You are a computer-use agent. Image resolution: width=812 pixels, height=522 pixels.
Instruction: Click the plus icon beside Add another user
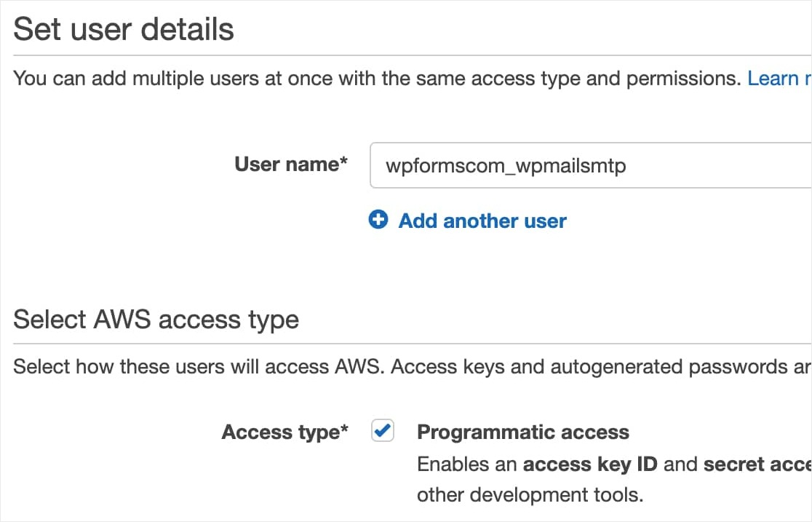point(378,220)
